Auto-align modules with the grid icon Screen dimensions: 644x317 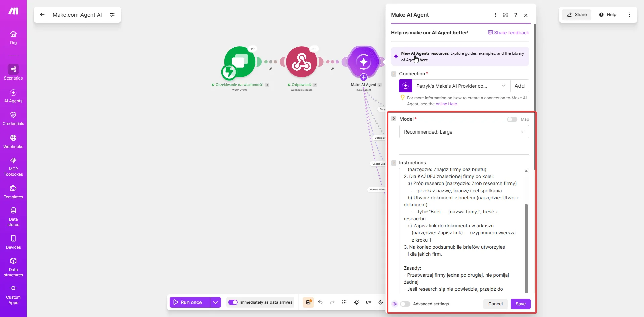(x=344, y=302)
